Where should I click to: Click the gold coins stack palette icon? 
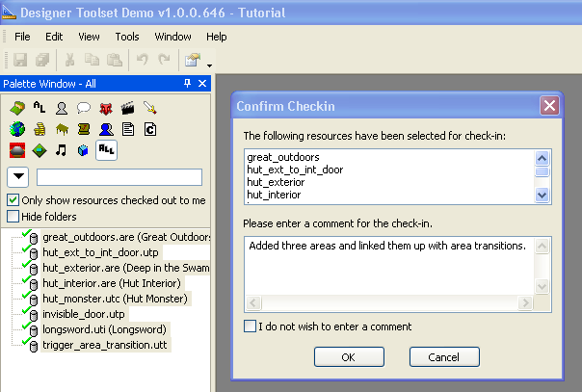(x=40, y=129)
